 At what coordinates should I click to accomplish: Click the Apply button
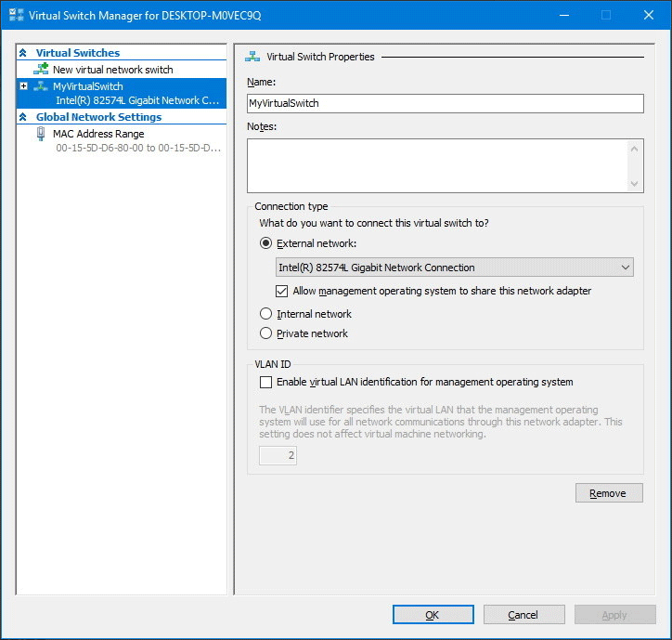(x=615, y=615)
